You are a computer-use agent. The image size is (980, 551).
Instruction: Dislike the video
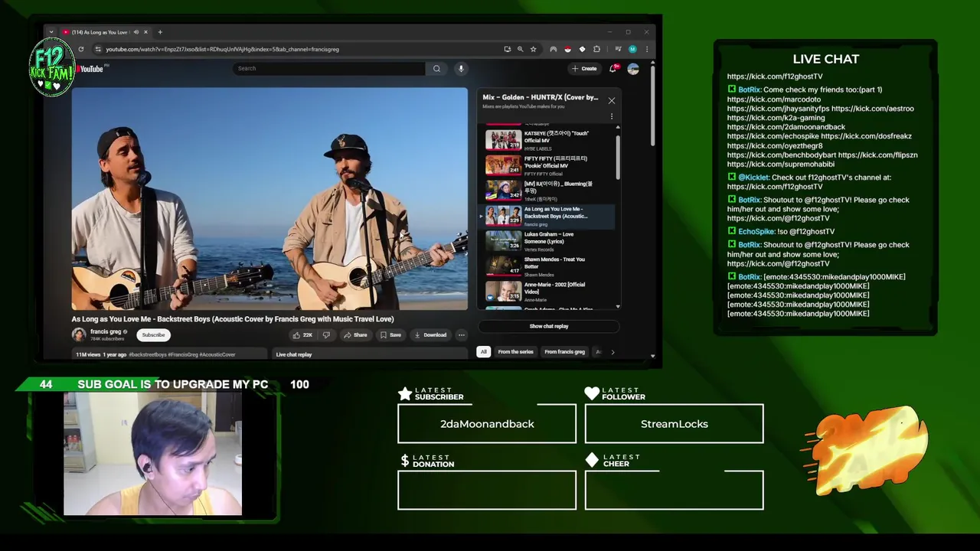click(x=326, y=334)
